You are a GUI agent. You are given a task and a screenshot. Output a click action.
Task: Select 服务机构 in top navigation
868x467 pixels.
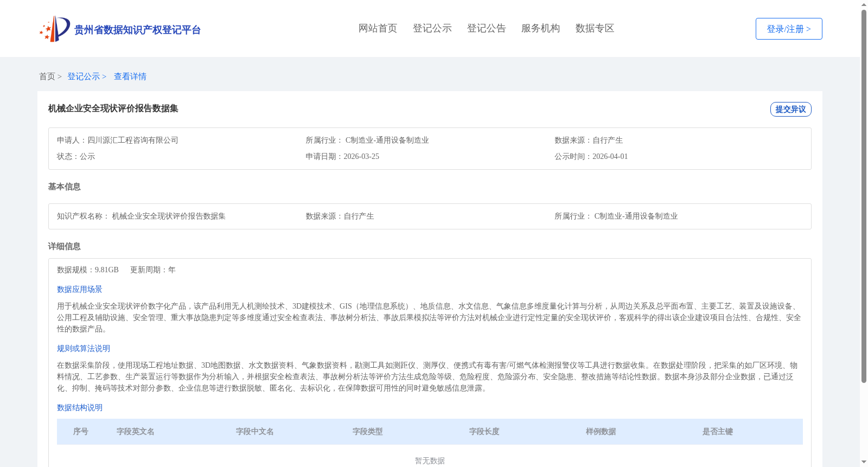pos(540,28)
